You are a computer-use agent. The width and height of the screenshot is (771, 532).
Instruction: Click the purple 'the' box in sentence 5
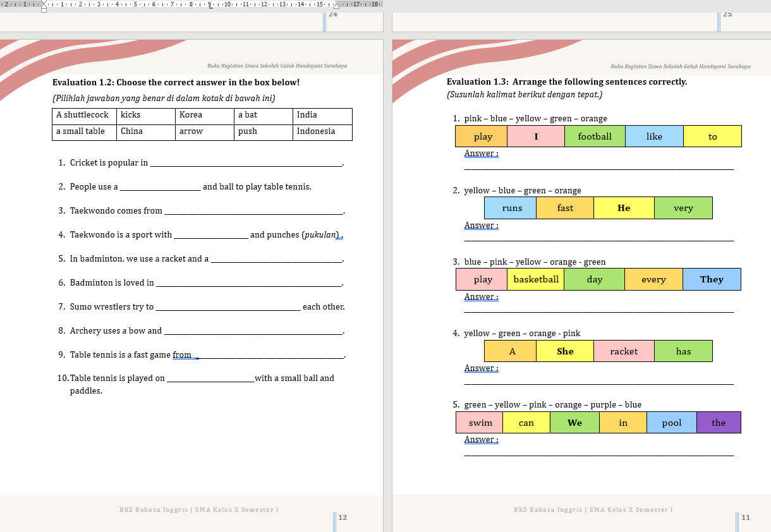click(x=719, y=423)
